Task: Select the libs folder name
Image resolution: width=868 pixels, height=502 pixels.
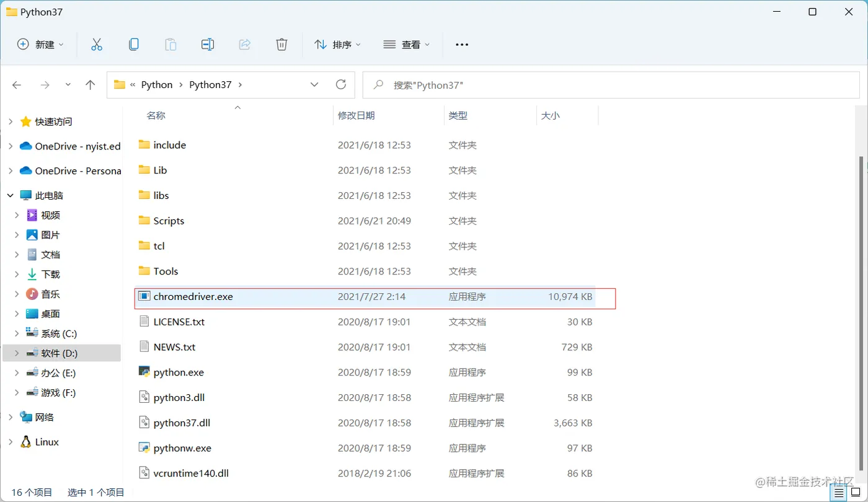Action: tap(161, 195)
